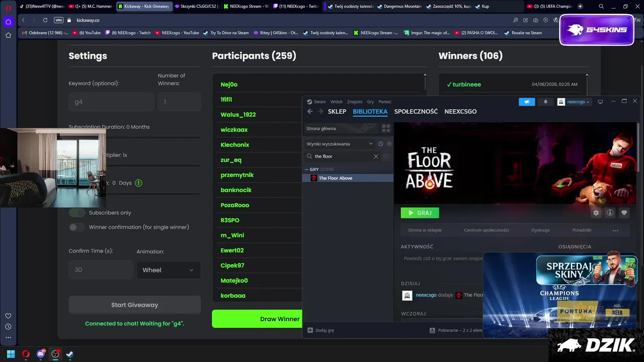This screenshot has width=644, height=362.
Task: Open Opera sidebar home icon
Action: point(8,22)
